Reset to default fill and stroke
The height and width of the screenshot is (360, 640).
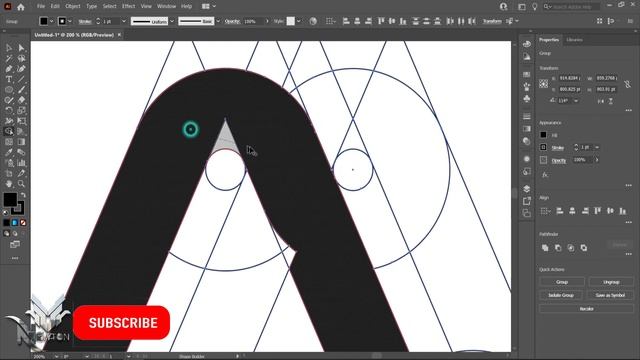coord(6,212)
